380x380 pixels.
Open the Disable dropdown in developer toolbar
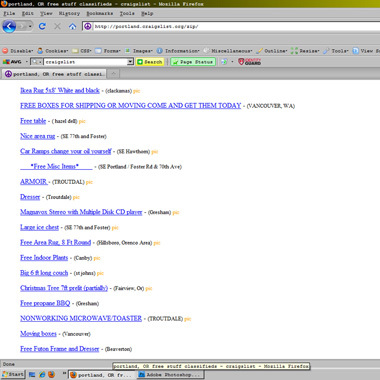pos(18,51)
